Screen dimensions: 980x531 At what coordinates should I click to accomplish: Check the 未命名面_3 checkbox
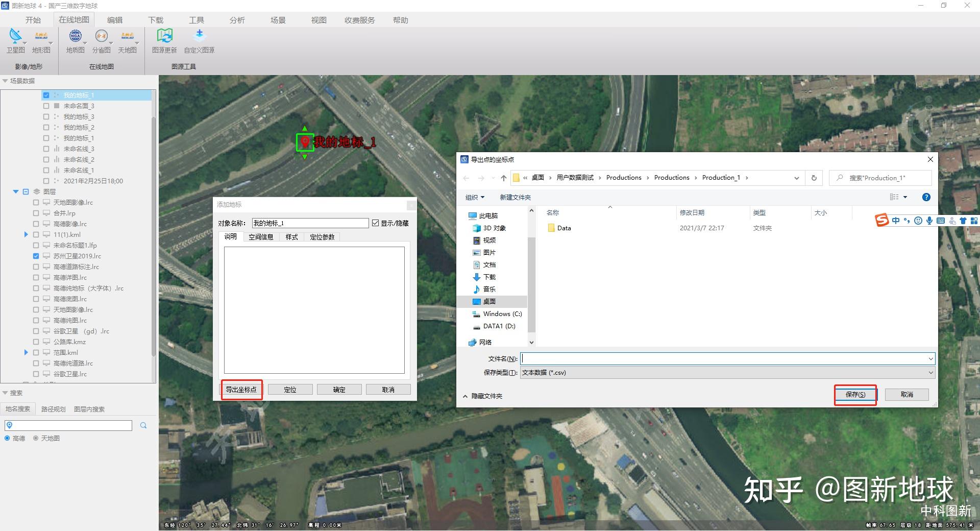[46, 106]
